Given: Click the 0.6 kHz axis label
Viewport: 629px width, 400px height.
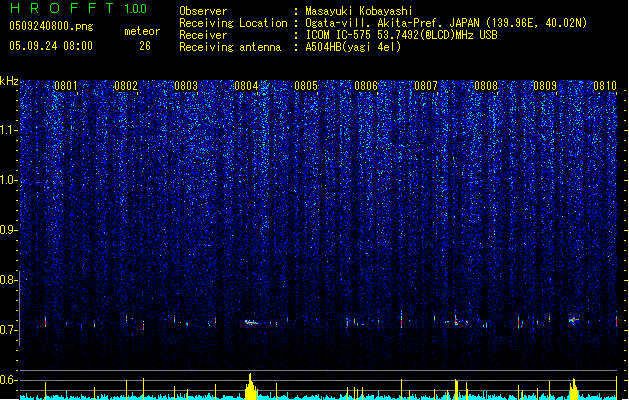Looking at the screenshot, I should [8, 380].
